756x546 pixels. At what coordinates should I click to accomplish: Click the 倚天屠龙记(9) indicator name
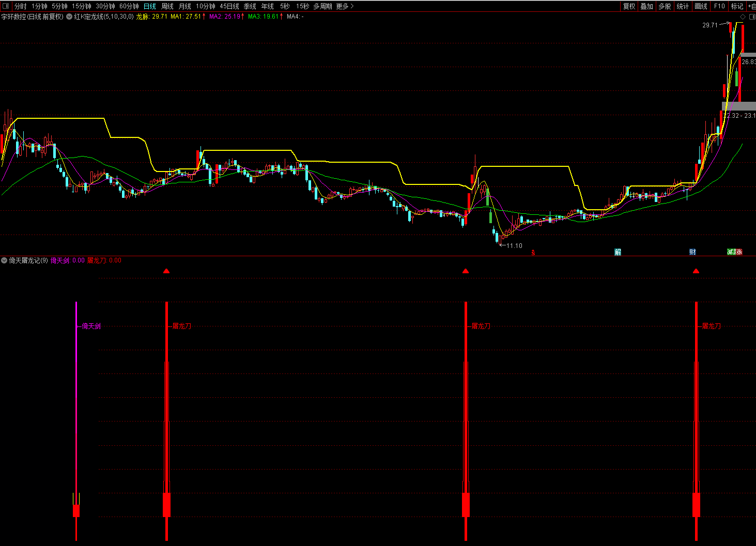[x=28, y=260]
